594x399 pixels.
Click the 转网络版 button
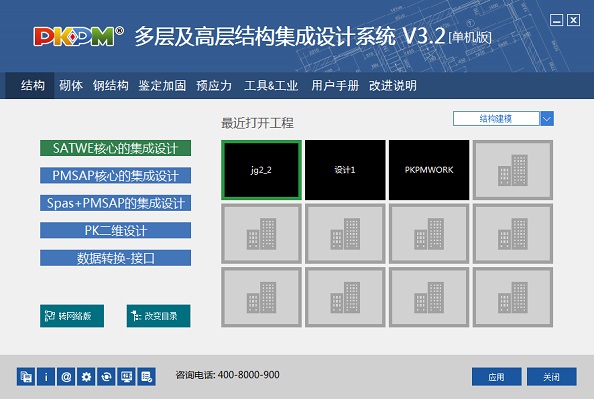pyautogui.click(x=72, y=316)
